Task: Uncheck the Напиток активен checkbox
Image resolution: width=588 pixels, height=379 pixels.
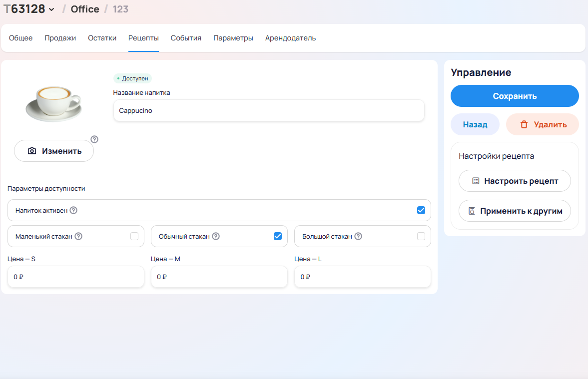Action: click(421, 210)
